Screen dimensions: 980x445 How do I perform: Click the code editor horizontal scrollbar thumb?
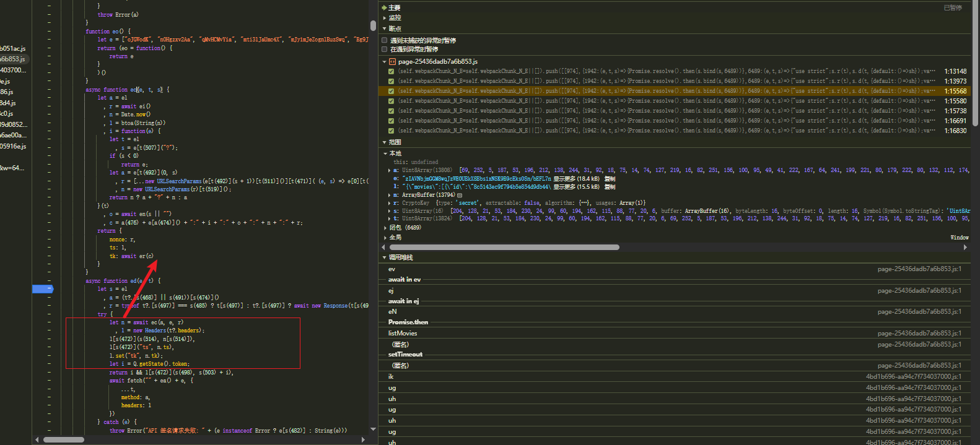[64, 440]
